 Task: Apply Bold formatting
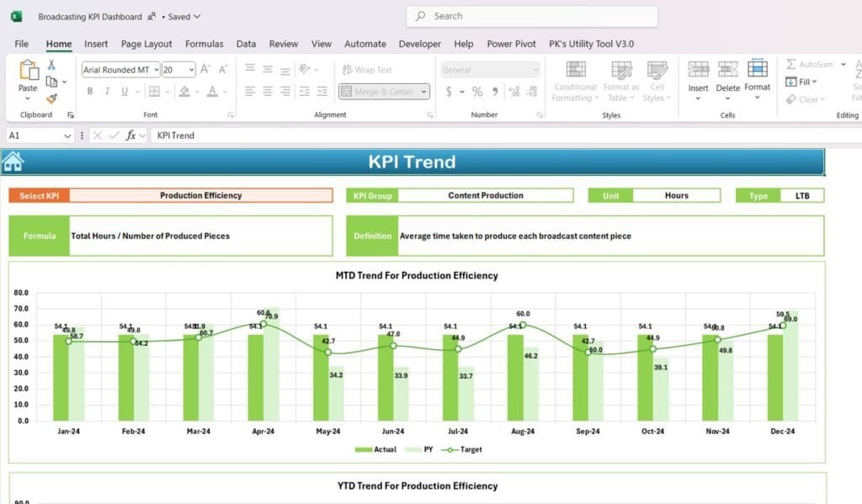[x=90, y=91]
